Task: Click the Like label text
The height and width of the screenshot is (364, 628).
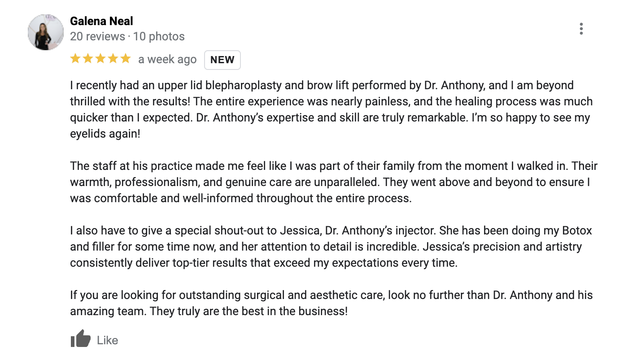Action: (108, 340)
